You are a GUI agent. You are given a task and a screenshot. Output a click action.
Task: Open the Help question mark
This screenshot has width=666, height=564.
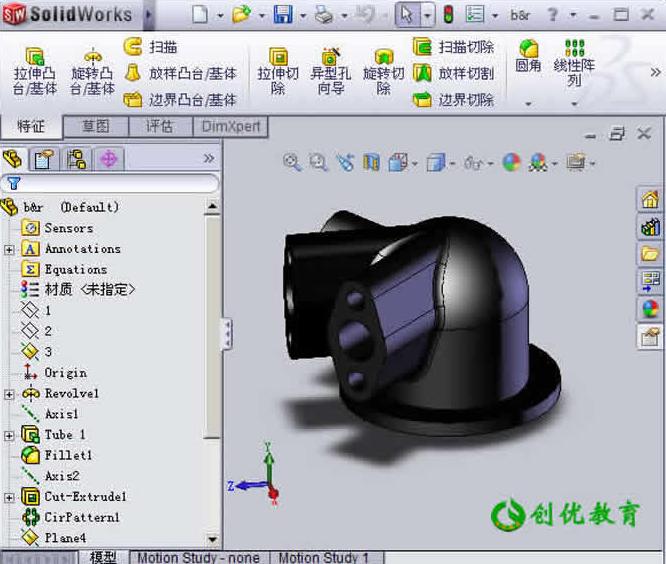point(553,15)
